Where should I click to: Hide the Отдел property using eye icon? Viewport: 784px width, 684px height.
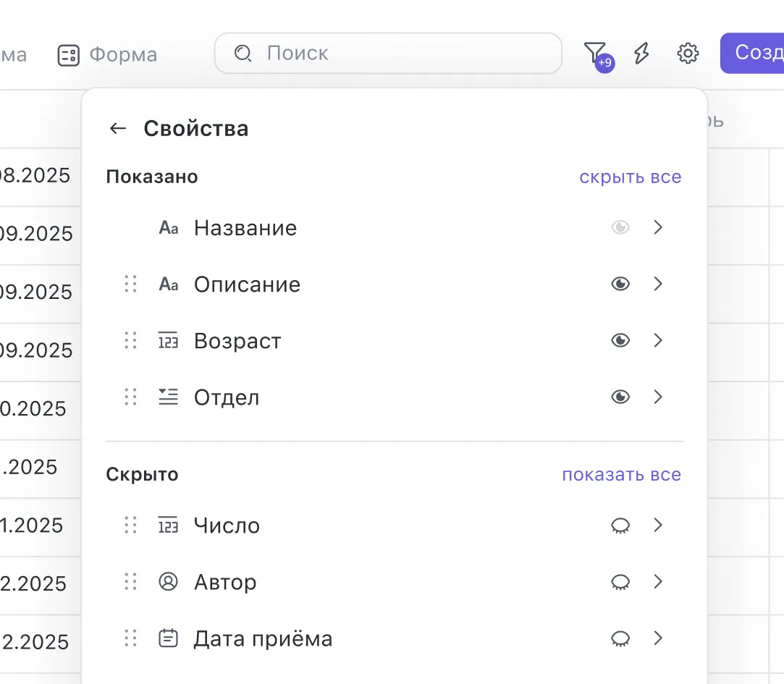click(x=620, y=397)
